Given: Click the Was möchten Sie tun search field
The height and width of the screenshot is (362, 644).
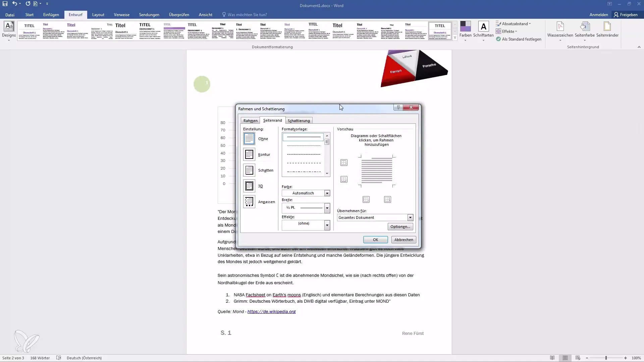Looking at the screenshot, I should coord(247,15).
